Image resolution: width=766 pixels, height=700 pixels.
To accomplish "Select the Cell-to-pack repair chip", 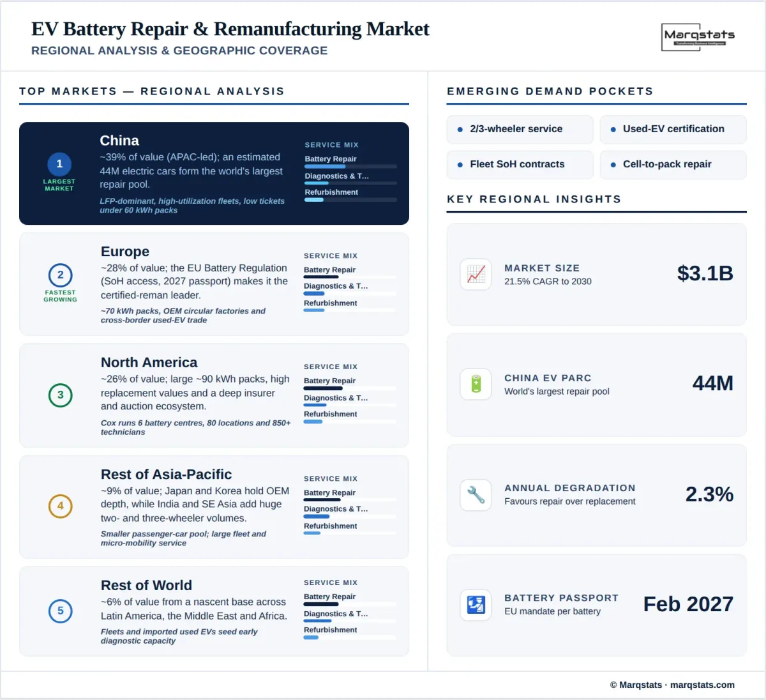I will point(673,164).
